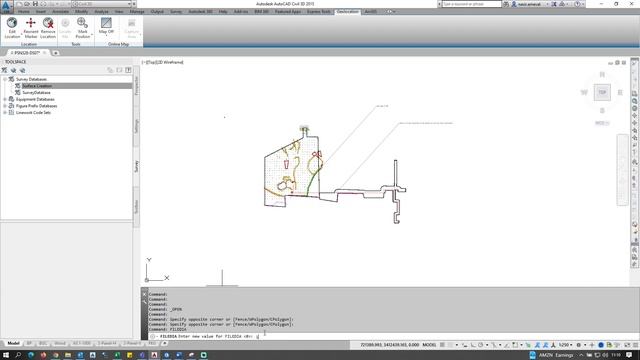
Task: Open the Insert ribbon tab
Action: coord(41,11)
